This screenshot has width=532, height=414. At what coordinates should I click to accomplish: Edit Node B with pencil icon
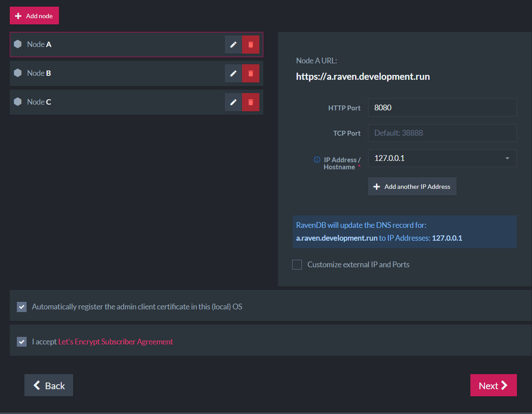click(233, 73)
